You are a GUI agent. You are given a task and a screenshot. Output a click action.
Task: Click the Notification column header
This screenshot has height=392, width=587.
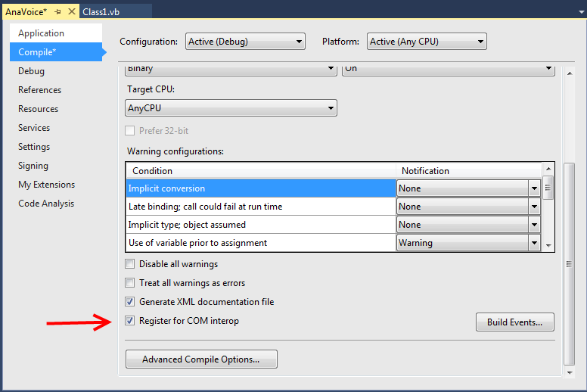(x=469, y=171)
